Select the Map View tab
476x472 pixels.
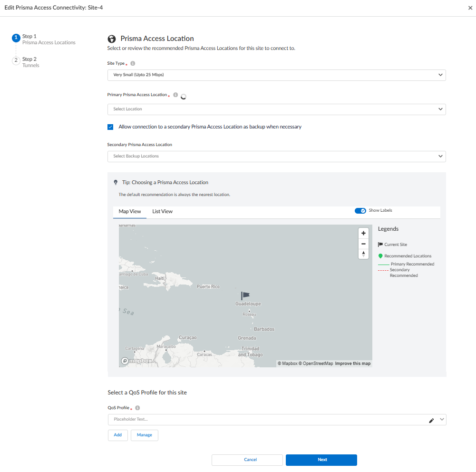[130, 211]
